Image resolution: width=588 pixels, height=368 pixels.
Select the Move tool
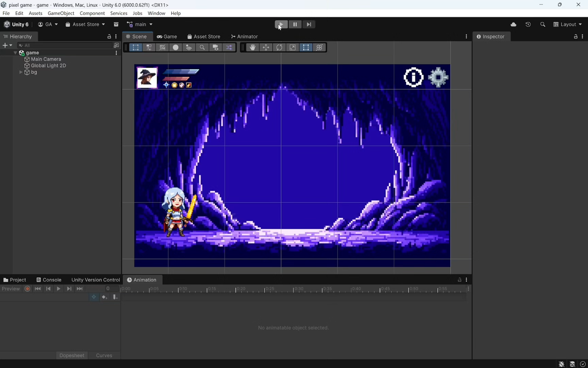266,47
